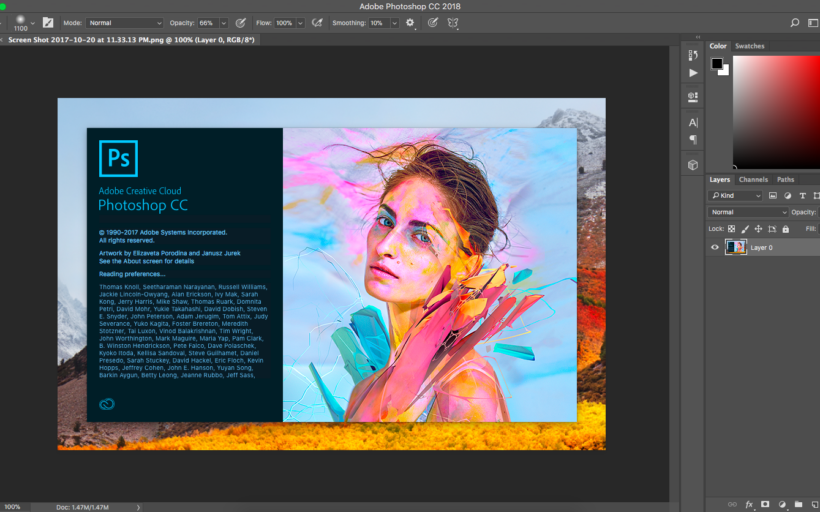The width and height of the screenshot is (820, 512).
Task: Open the Character panel icon
Action: click(x=693, y=122)
